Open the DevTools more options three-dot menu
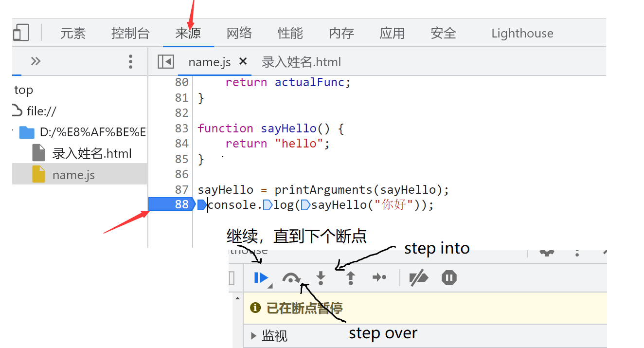Image resolution: width=644 pixels, height=348 pixels. tap(130, 61)
